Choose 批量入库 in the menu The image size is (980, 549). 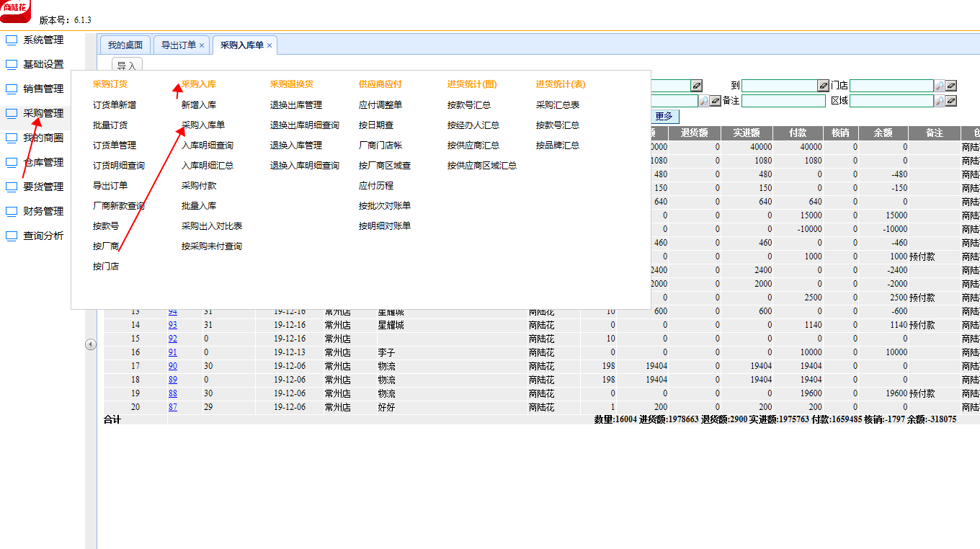[x=199, y=206]
